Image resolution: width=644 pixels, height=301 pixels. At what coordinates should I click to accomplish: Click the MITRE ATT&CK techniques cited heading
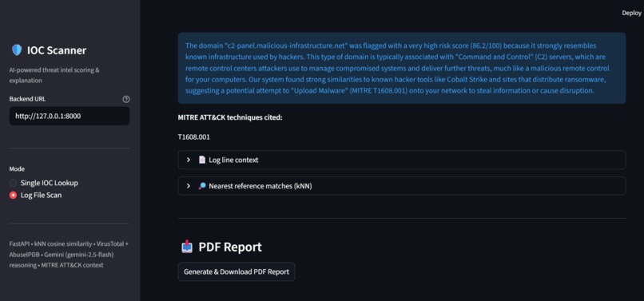click(x=230, y=118)
